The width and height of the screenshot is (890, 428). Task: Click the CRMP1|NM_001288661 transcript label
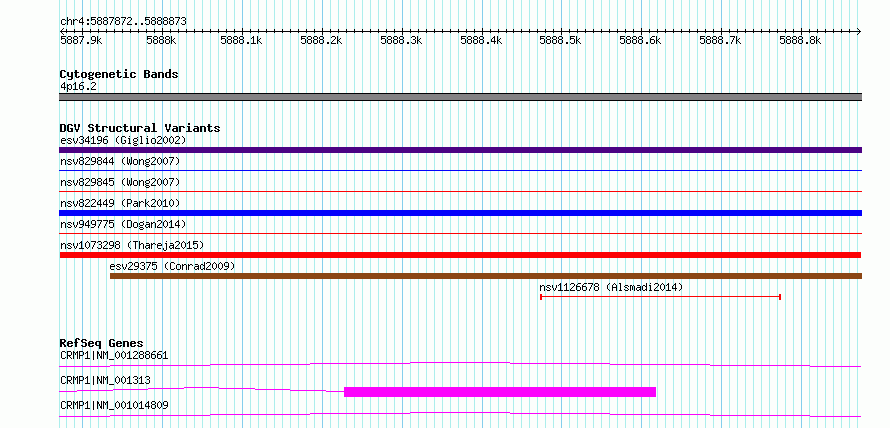point(114,356)
